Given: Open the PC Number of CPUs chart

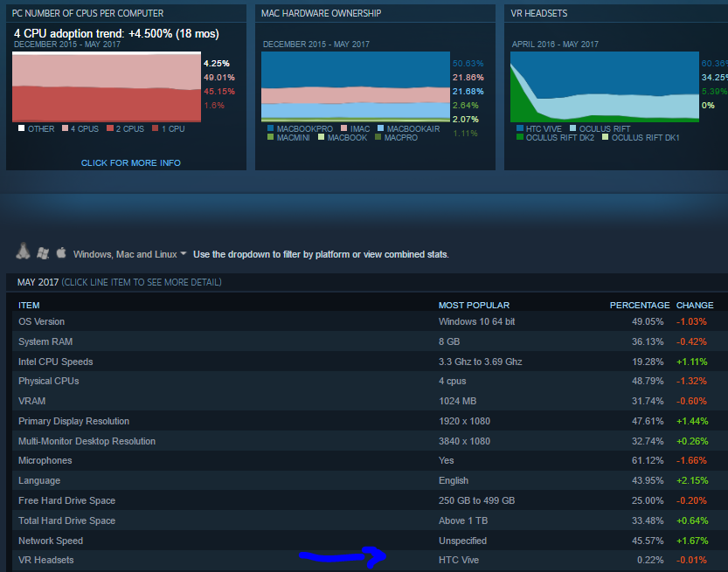Looking at the screenshot, I should point(107,86).
